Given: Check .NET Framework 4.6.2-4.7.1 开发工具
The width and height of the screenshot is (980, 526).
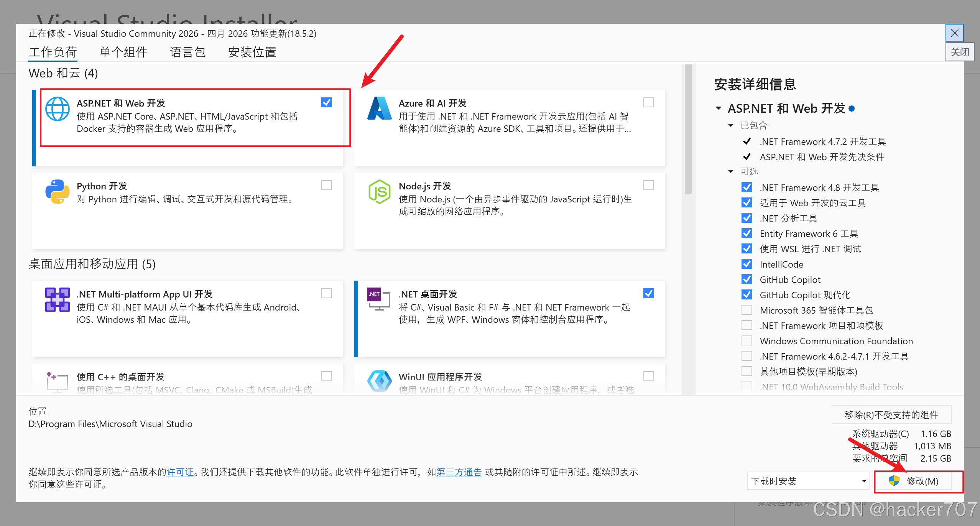Looking at the screenshot, I should (747, 356).
